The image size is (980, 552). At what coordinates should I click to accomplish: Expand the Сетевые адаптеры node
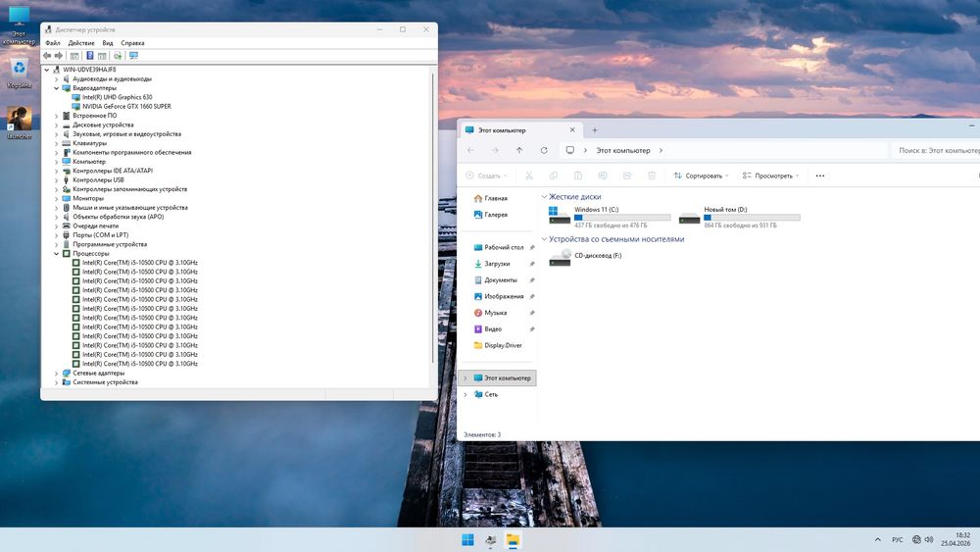(56, 374)
